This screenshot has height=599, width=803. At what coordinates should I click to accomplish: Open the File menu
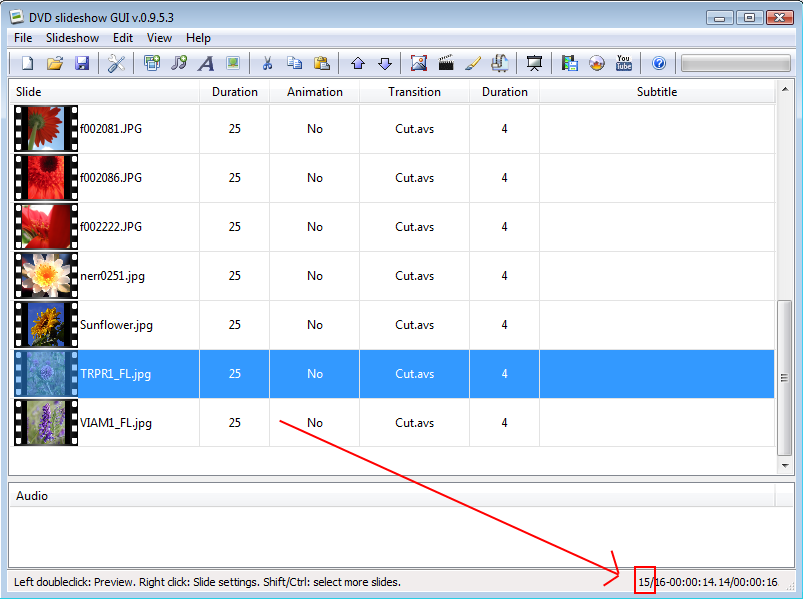click(23, 38)
